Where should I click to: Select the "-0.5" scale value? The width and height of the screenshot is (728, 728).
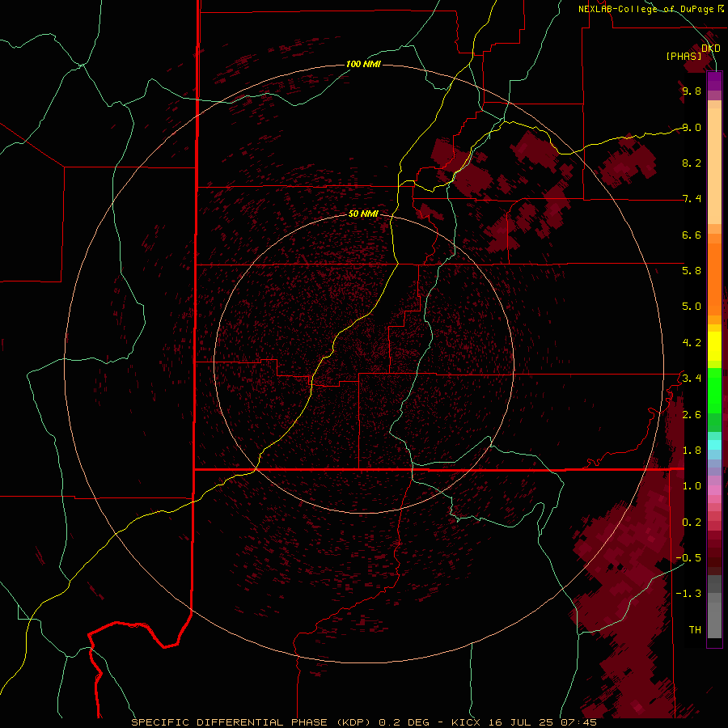[x=689, y=558]
